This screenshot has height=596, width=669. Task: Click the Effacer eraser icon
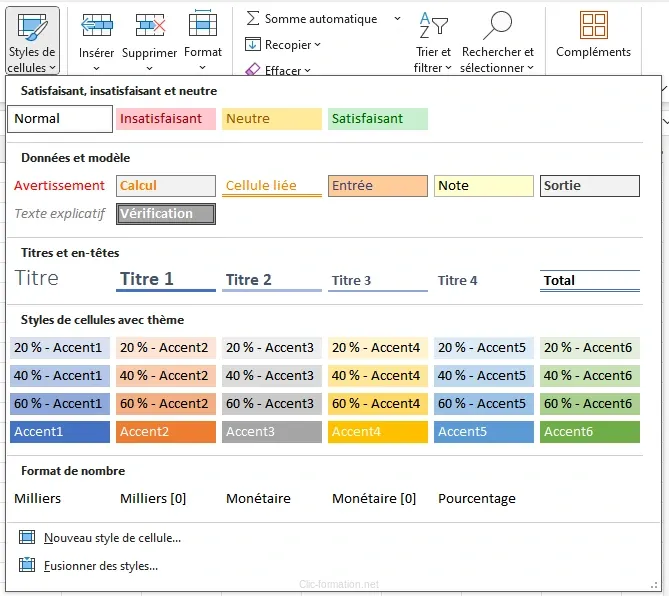253,69
